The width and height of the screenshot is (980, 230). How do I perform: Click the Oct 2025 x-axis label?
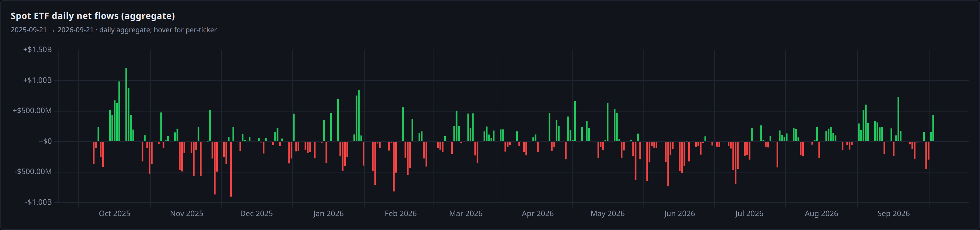click(115, 213)
